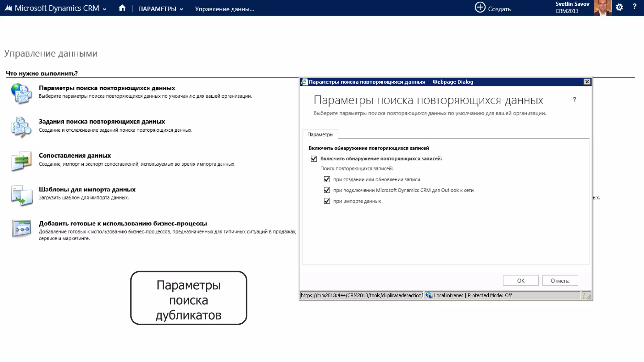Open Добавить готовые к использованию бизнес-процессы

pos(123,223)
